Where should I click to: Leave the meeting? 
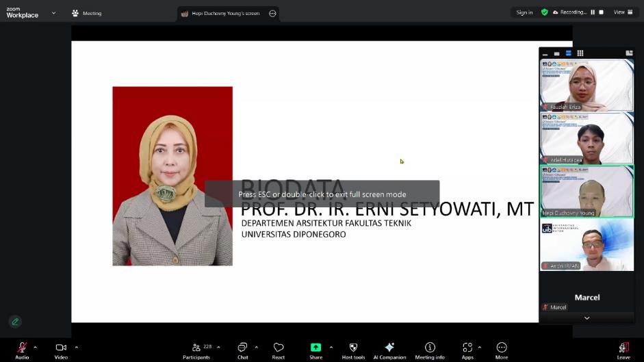[623, 348]
